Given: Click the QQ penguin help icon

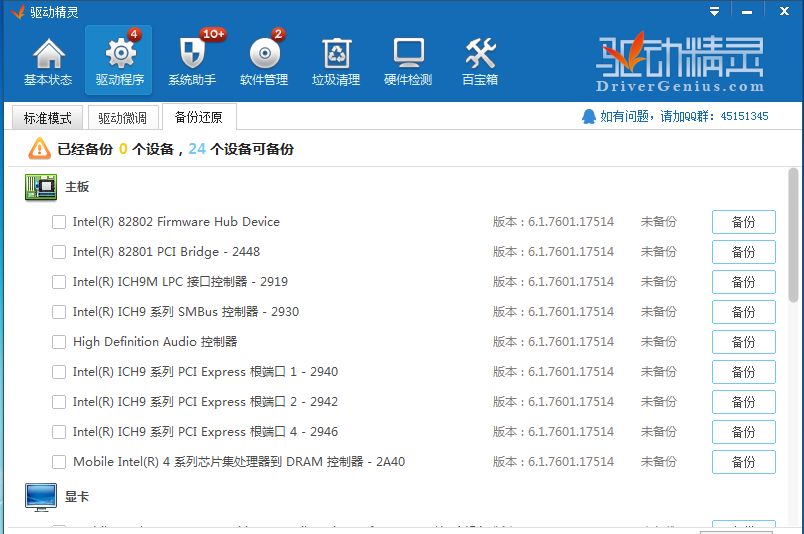Looking at the screenshot, I should [588, 116].
